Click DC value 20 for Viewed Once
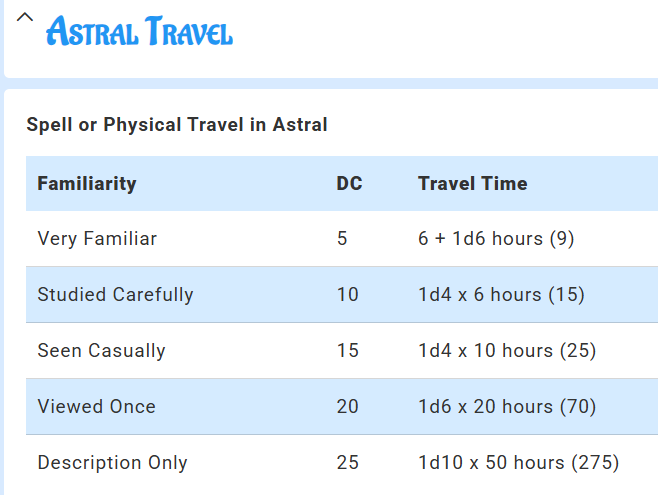 (348, 407)
